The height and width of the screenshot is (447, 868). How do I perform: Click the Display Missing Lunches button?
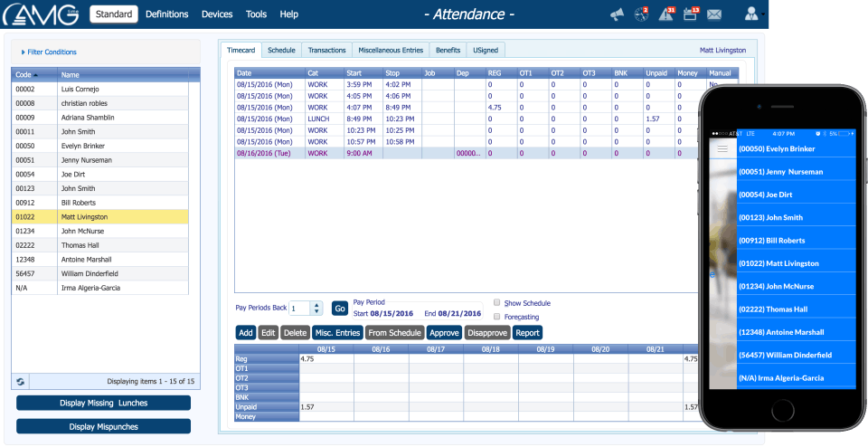click(x=103, y=403)
